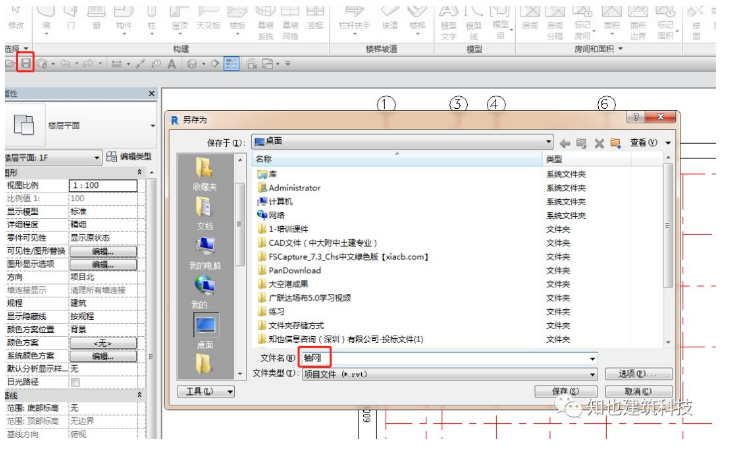Select the 柱 (Column) ribbon tool
This screenshot has height=454, width=740.
(x=151, y=19)
